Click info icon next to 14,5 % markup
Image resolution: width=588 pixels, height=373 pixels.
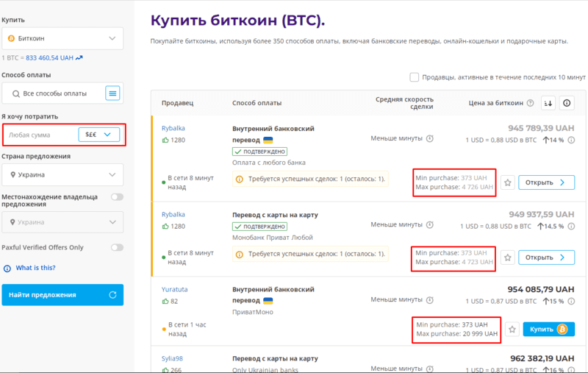571,227
